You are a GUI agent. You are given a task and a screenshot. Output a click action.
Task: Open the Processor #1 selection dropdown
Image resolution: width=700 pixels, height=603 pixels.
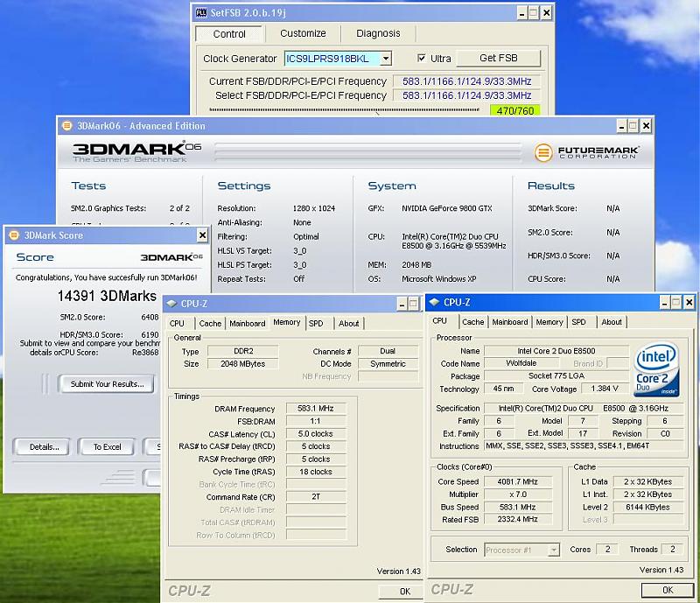point(554,550)
